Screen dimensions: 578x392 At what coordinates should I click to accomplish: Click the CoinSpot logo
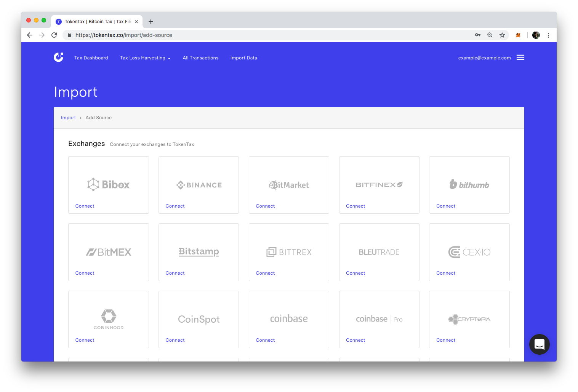pos(199,319)
